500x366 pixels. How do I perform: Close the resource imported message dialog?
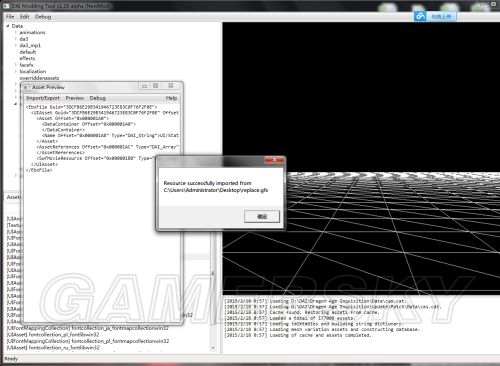click(x=274, y=160)
